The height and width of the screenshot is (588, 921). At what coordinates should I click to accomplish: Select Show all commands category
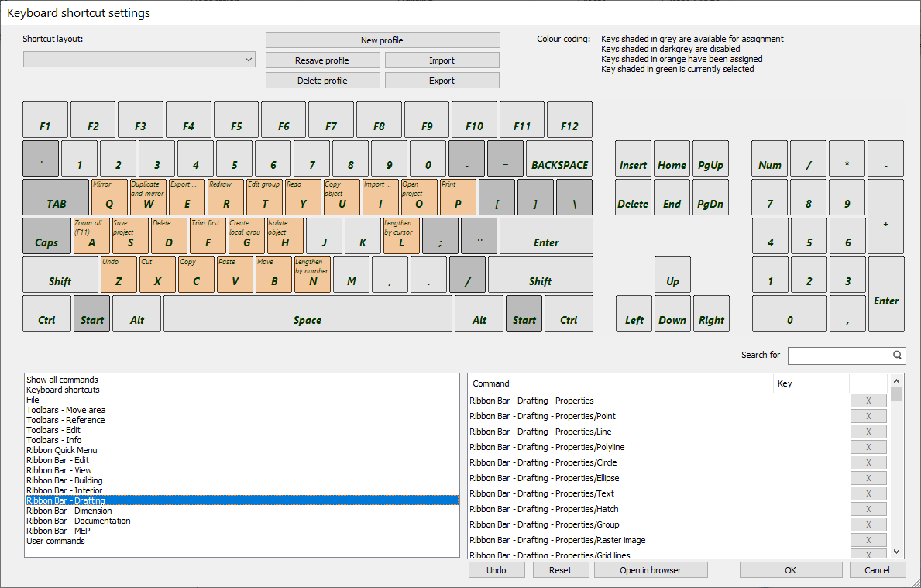click(242, 380)
